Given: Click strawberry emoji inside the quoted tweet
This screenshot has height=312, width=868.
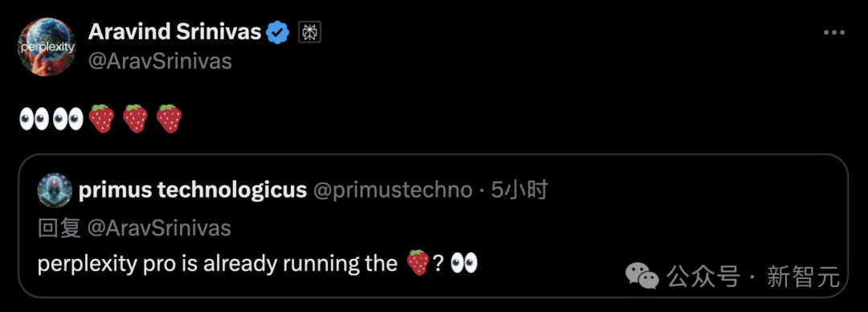Looking at the screenshot, I should (x=418, y=263).
